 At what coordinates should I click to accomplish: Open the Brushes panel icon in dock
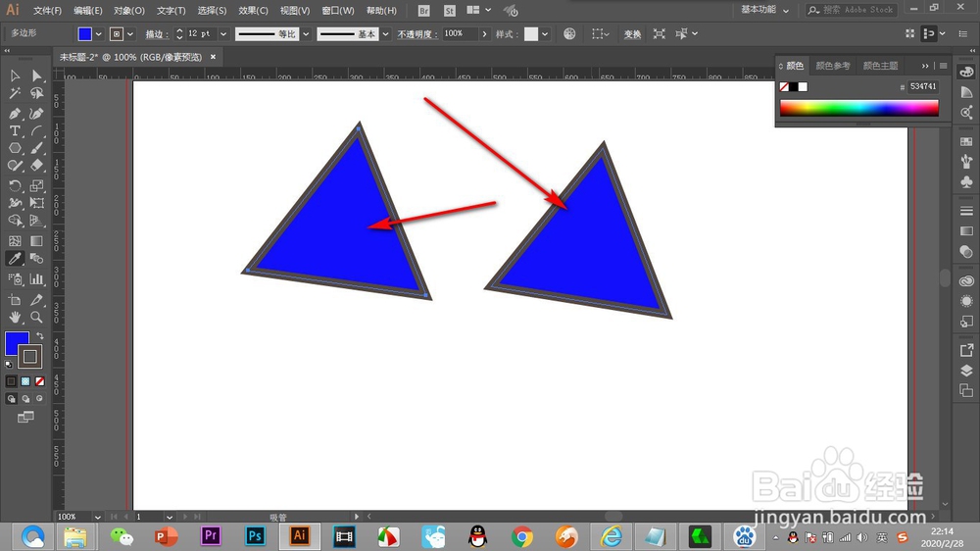(966, 162)
